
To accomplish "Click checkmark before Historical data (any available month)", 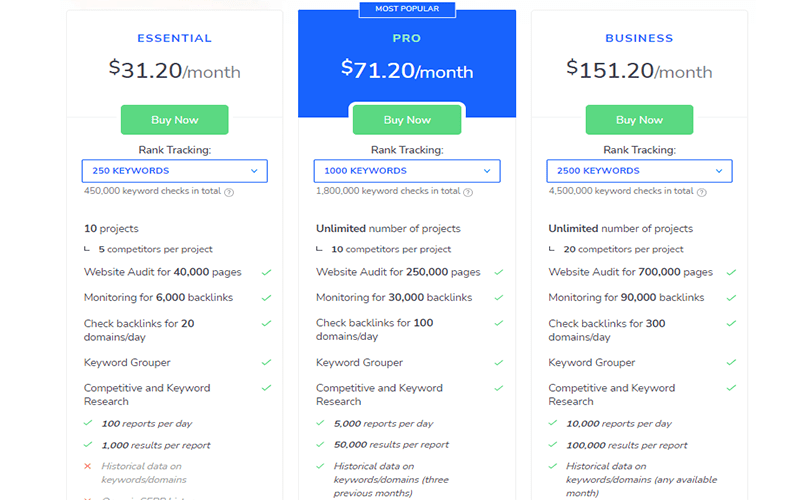I will (553, 466).
